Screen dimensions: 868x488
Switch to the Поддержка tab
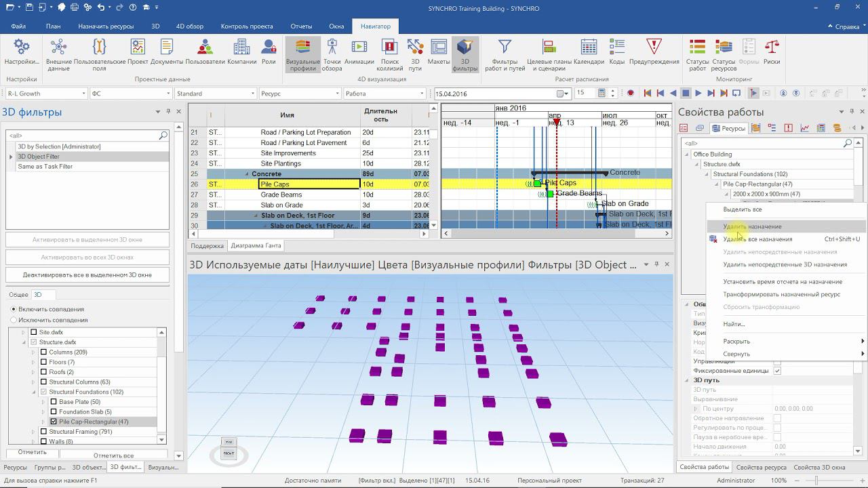pos(207,246)
